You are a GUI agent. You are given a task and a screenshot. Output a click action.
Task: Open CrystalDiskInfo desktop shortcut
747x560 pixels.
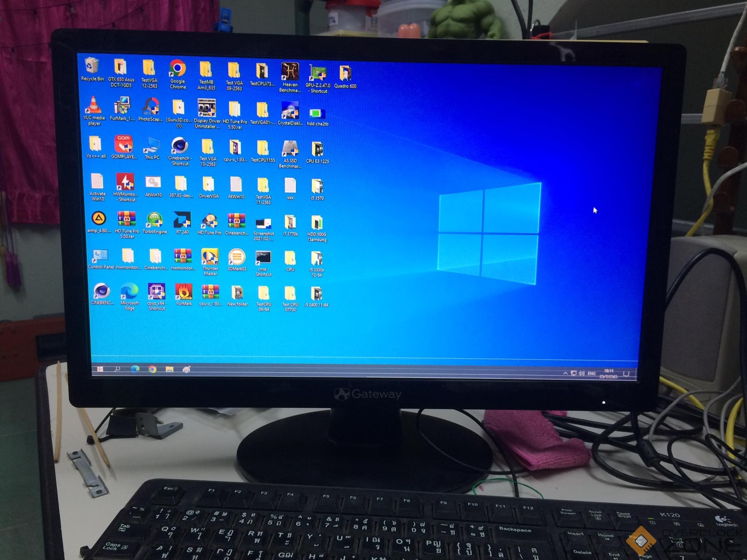coord(290,110)
